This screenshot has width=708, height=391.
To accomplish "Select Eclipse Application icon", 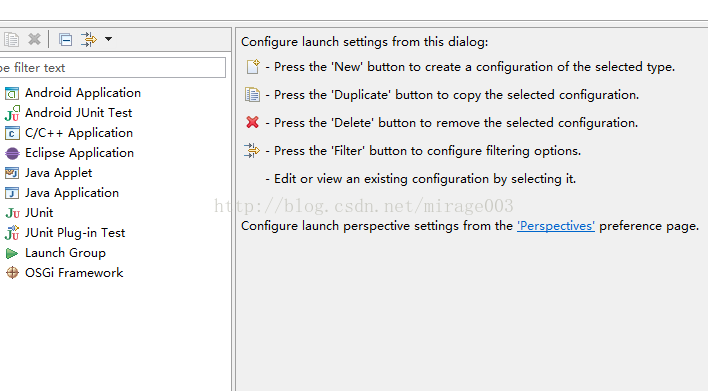I will (x=12, y=154).
